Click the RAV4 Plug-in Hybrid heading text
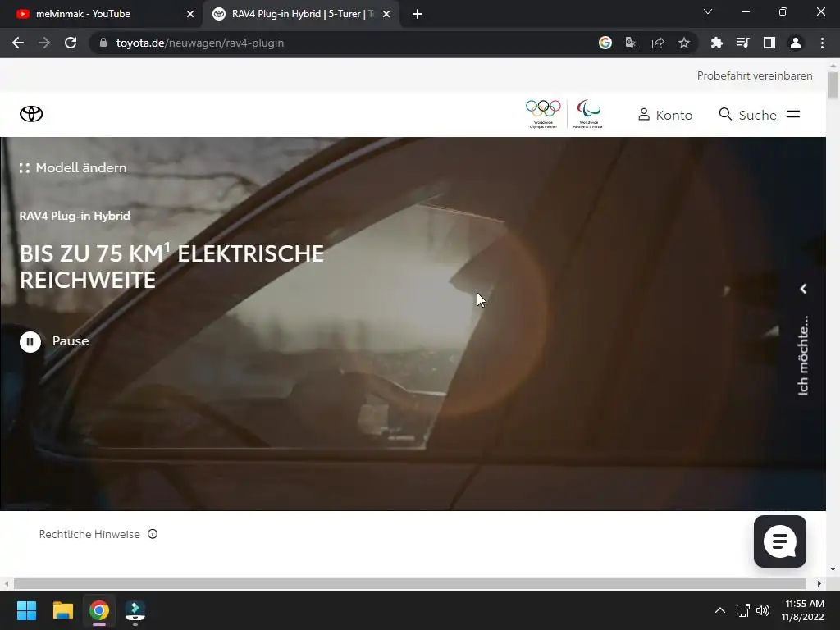This screenshot has width=840, height=630. [75, 216]
